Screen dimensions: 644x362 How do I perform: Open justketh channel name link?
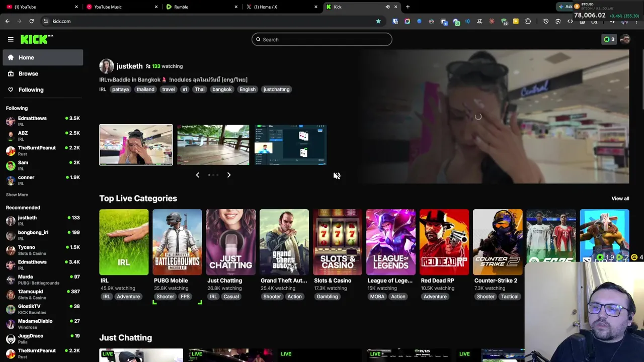129,66
